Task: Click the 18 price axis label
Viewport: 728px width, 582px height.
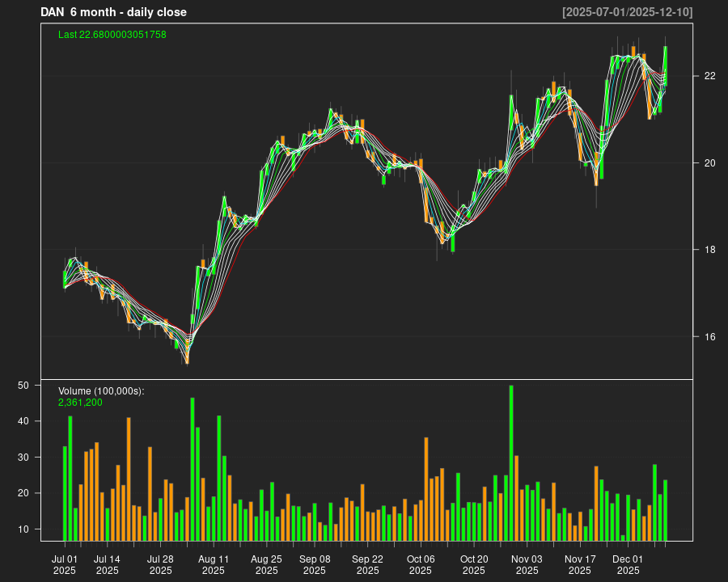Action: pos(710,250)
